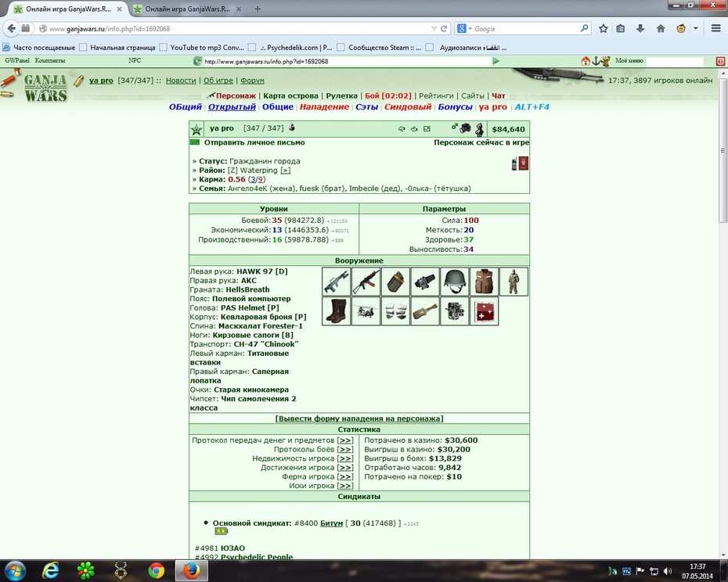
Task: Click the old film camera thumbnail
Action: tap(455, 311)
